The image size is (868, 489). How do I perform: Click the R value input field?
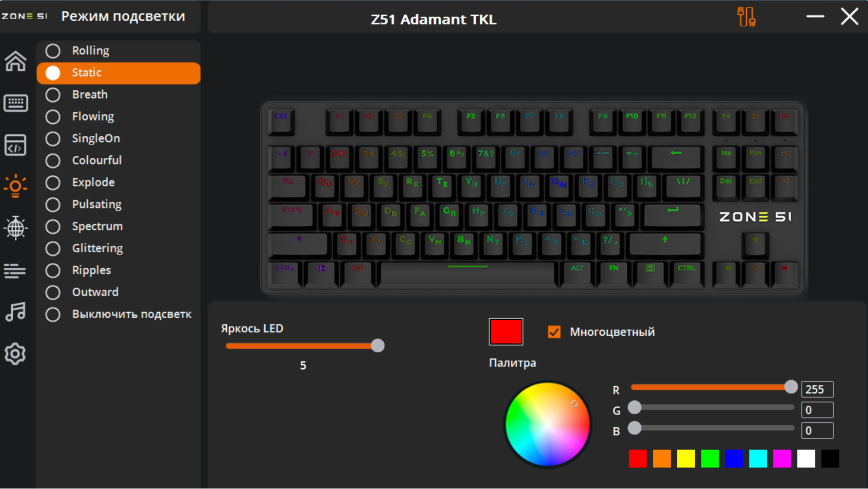817,390
